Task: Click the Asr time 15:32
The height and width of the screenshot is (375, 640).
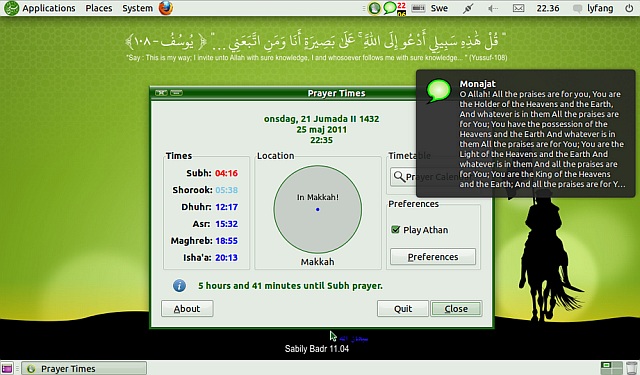Action: [226, 224]
